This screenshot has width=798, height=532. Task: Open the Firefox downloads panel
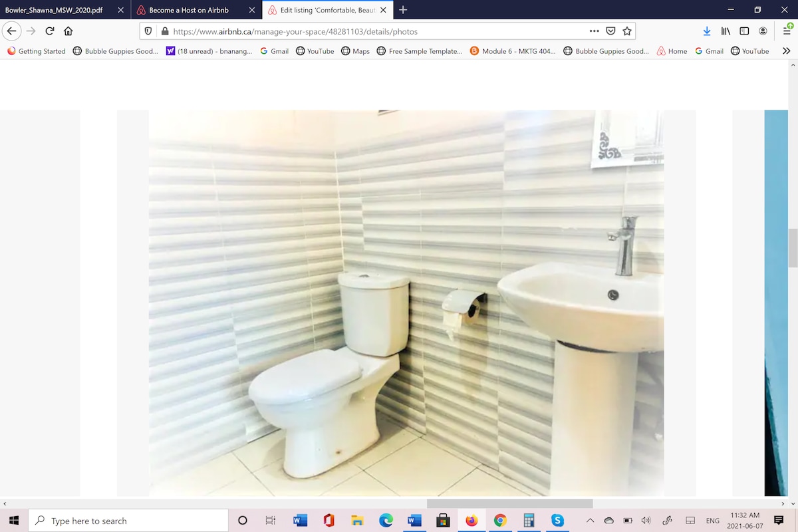[x=707, y=31]
